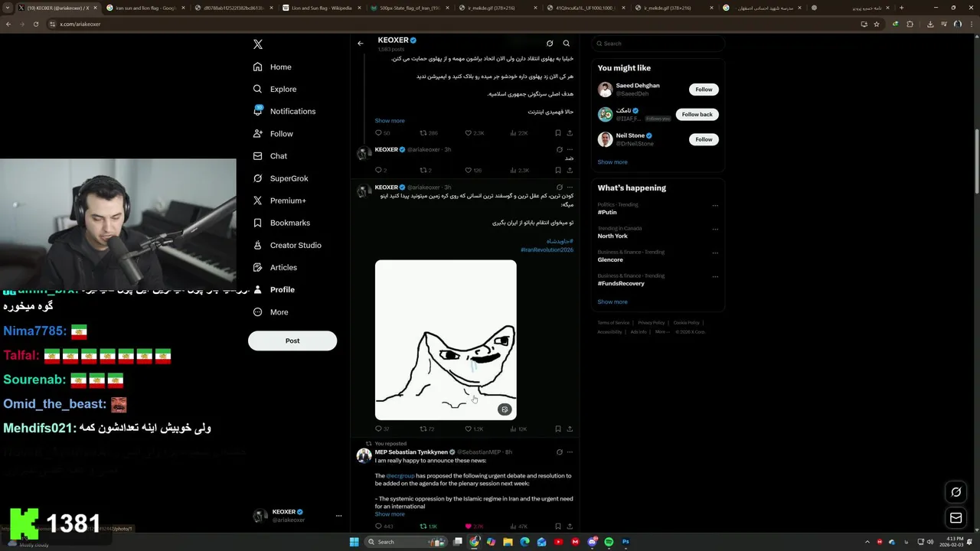This screenshot has height=551, width=980.
Task: Open more options on the crying meme post
Action: [x=570, y=187]
